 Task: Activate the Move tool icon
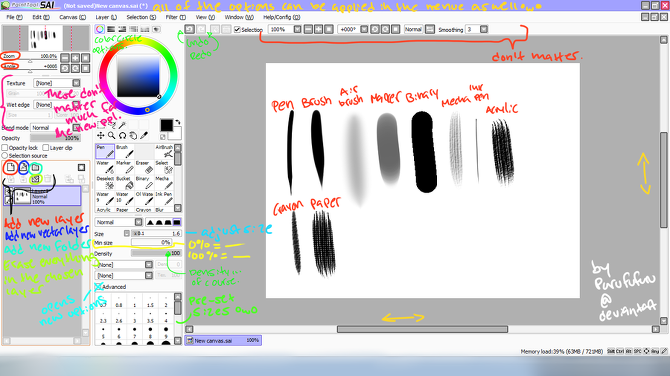click(100, 135)
